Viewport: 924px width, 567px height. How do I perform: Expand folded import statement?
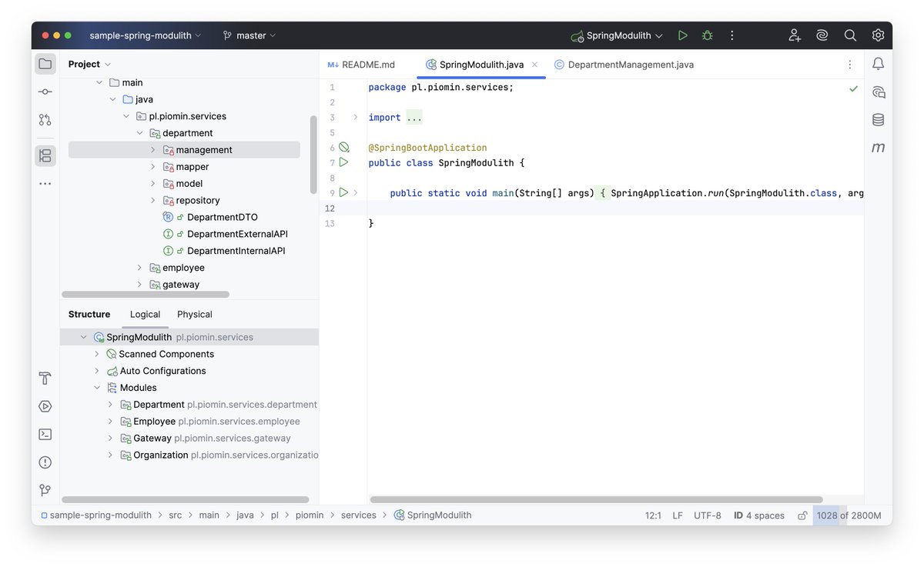(x=355, y=118)
